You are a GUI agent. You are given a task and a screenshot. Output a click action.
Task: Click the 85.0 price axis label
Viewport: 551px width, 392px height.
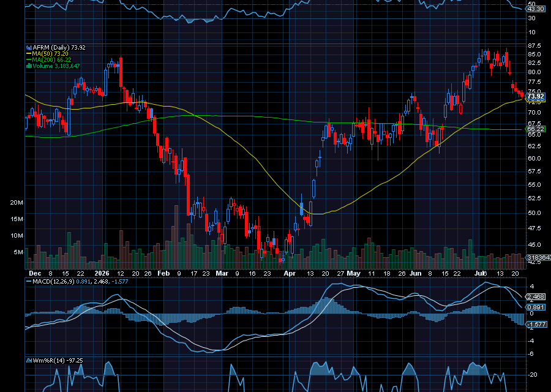[x=534, y=54]
